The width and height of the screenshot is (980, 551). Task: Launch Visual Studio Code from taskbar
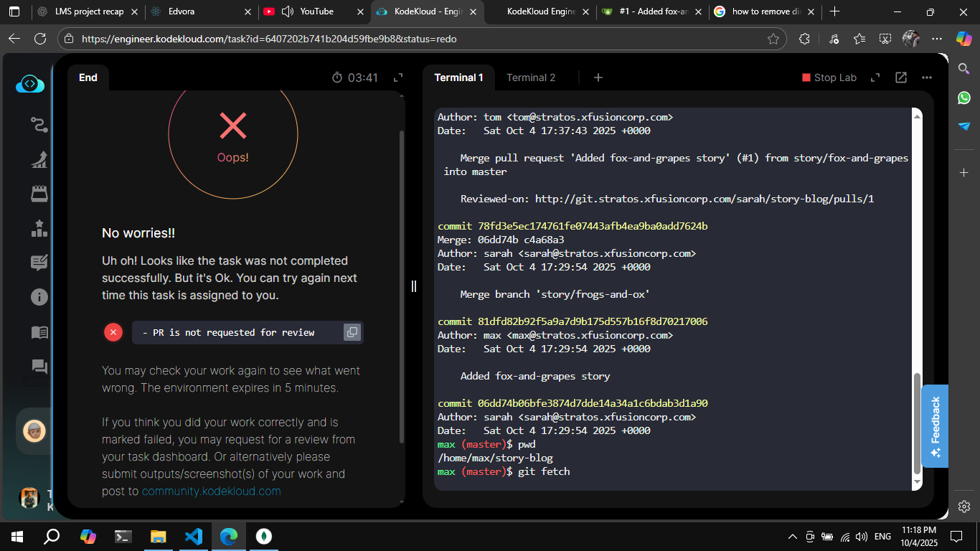193,536
